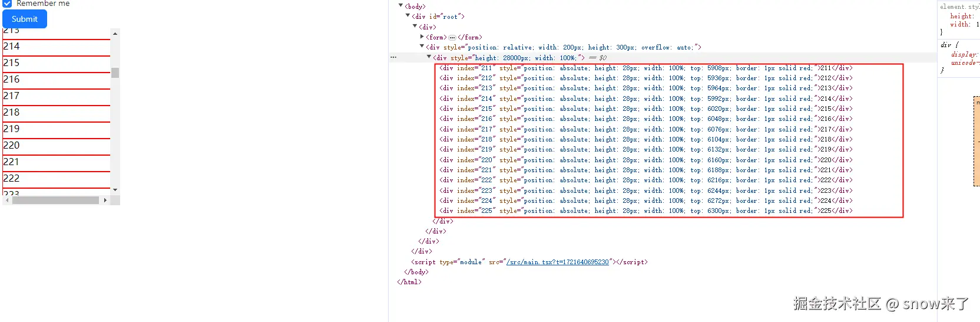Viewport: 980px width, 322px height.
Task: Click the list's vertical scrollbar down arrow
Action: point(115,190)
